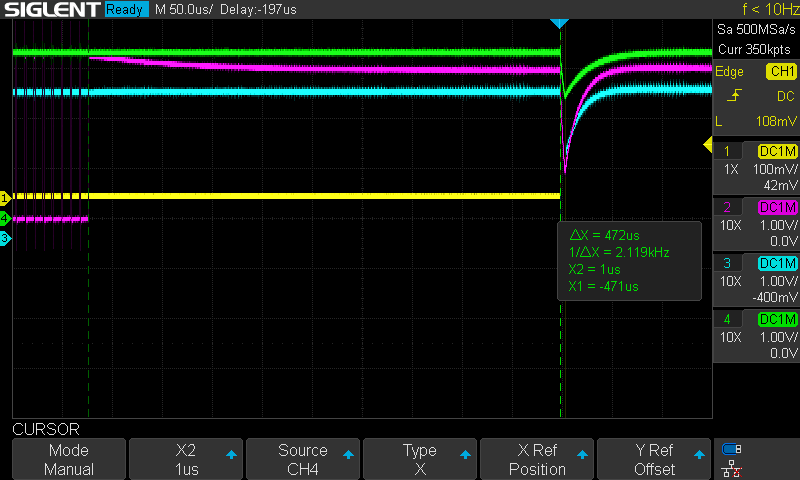Image resolution: width=800 pixels, height=480 pixels.
Task: Click the ΔX = 472us cursor readout
Action: (604, 235)
